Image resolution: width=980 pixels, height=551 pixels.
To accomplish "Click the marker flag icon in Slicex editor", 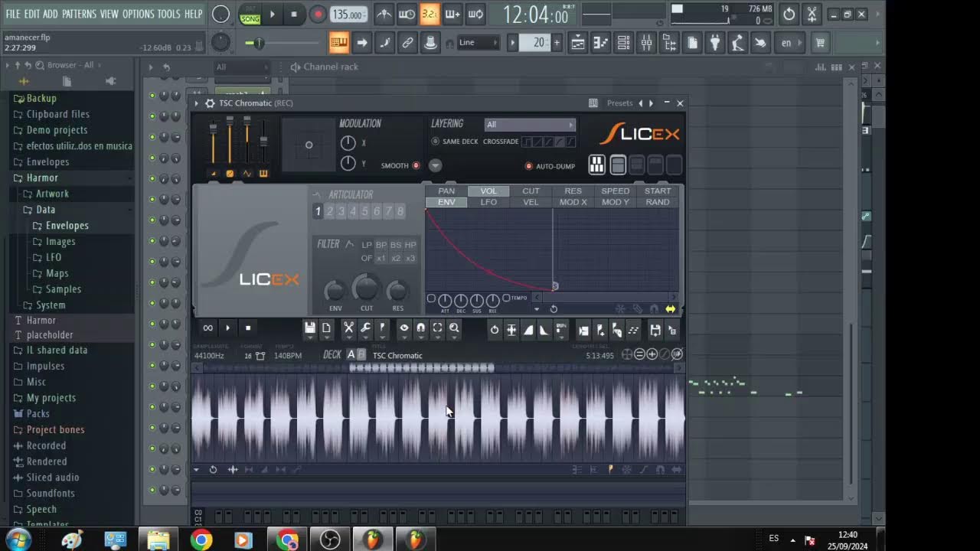I will coord(382,329).
